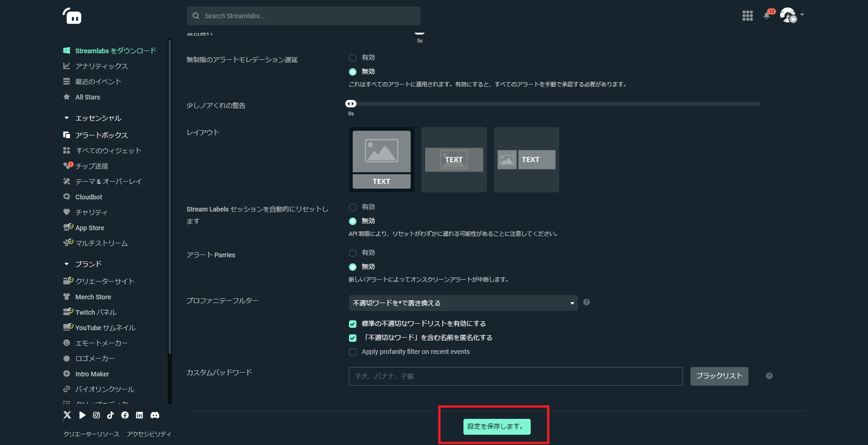The width and height of the screenshot is (868, 445).
Task: Open the ブラックリスト button
Action: click(x=719, y=376)
